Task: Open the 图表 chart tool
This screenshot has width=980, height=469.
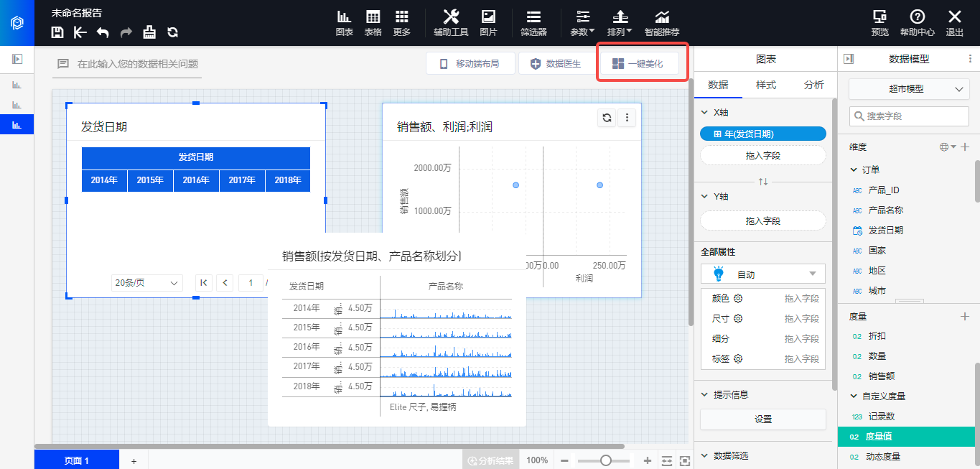Action: pos(344,23)
